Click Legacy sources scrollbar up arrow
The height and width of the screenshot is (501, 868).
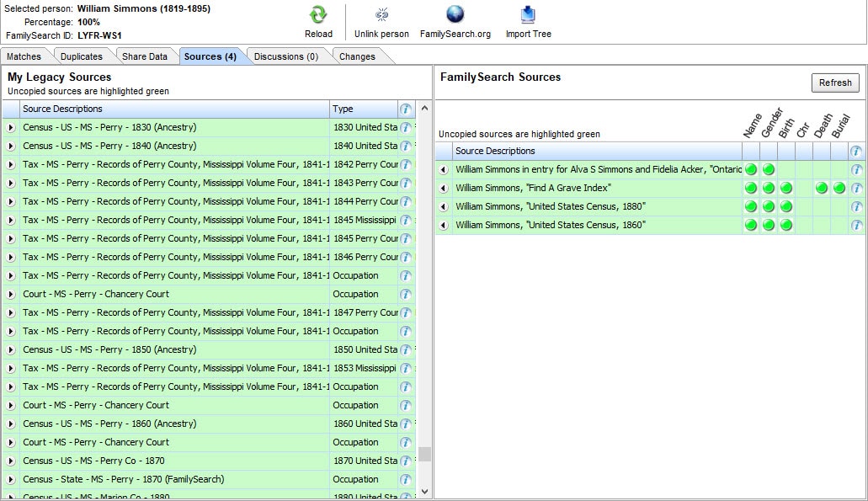[x=424, y=109]
